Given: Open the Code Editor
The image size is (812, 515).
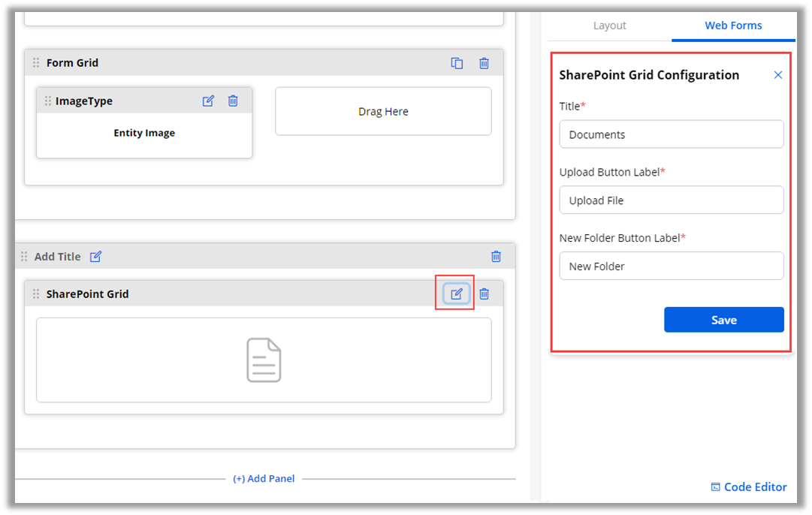Looking at the screenshot, I should [x=749, y=487].
